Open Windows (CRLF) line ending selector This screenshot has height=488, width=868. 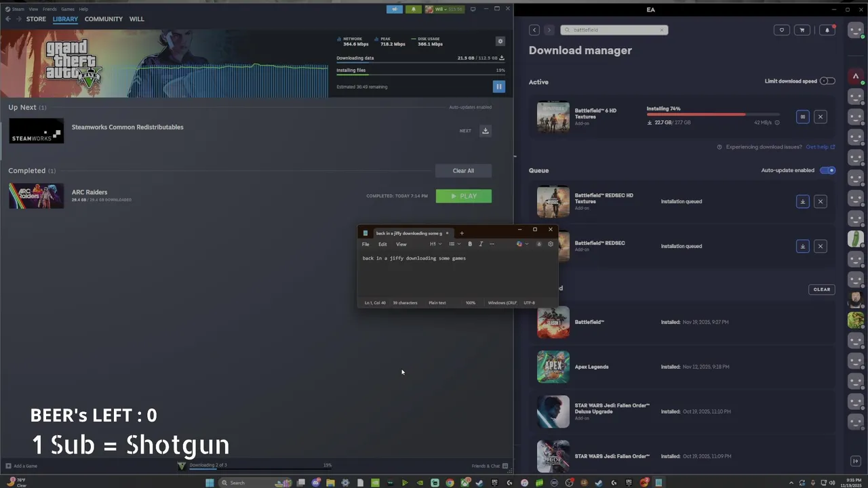(502, 303)
